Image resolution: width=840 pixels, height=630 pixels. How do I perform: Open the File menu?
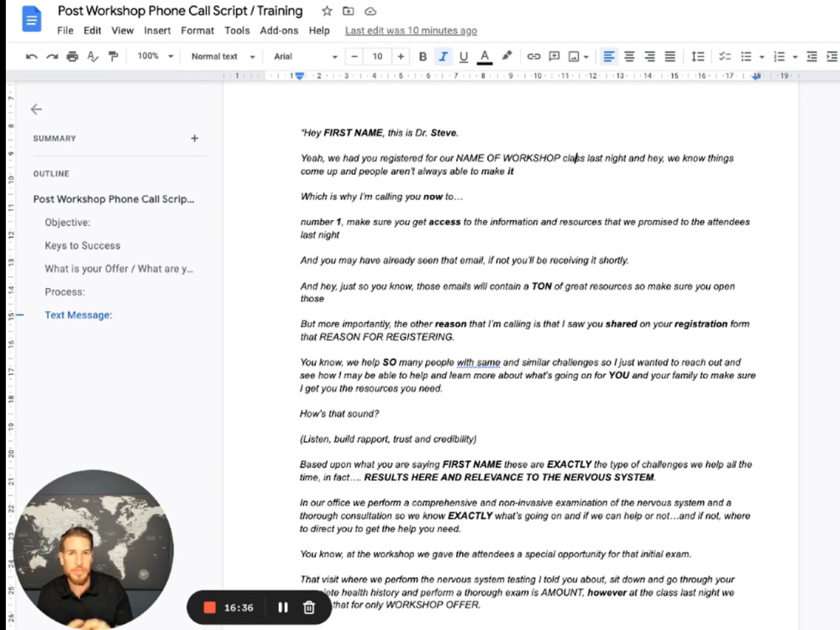66,30
